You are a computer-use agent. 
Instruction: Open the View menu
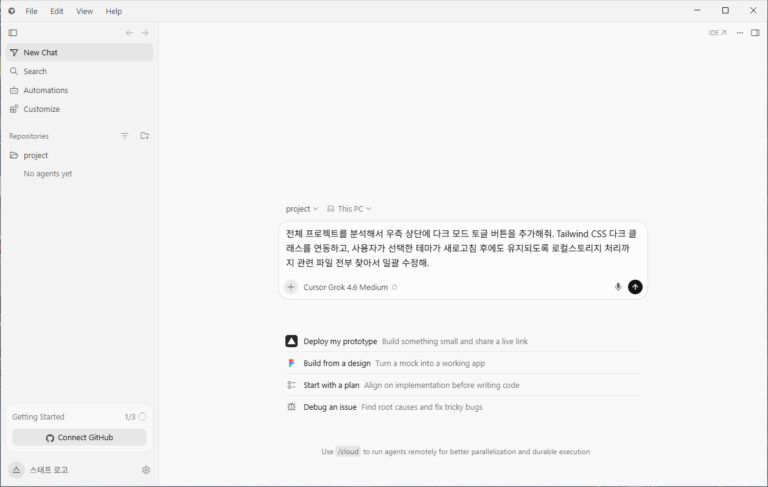pos(84,11)
